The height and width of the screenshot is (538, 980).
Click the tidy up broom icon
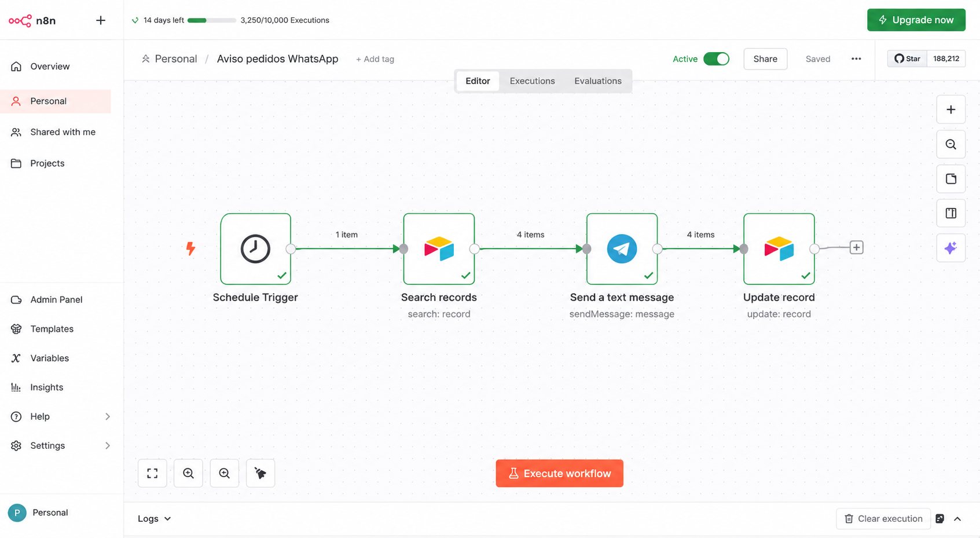coord(260,473)
